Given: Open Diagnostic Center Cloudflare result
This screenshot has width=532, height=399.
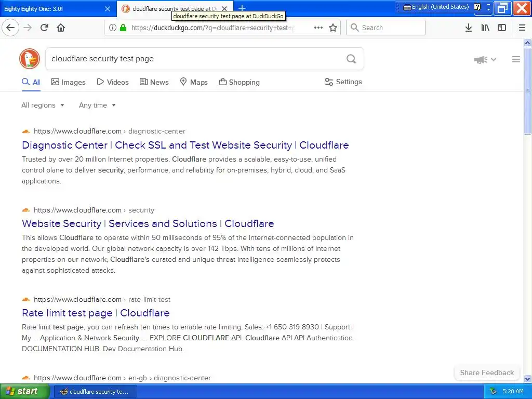Looking at the screenshot, I should tap(185, 145).
